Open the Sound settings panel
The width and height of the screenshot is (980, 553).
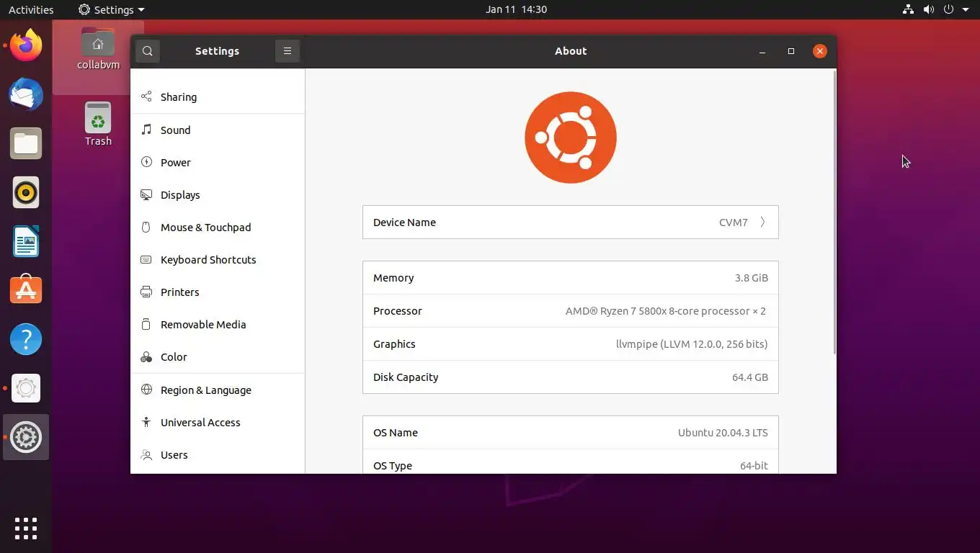(218, 130)
